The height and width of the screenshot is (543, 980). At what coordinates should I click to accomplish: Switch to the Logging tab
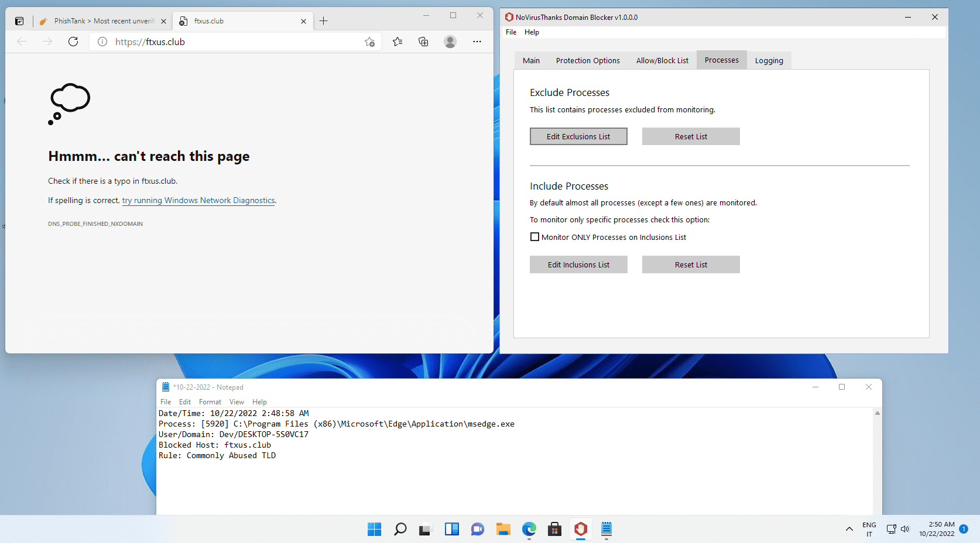coord(769,60)
